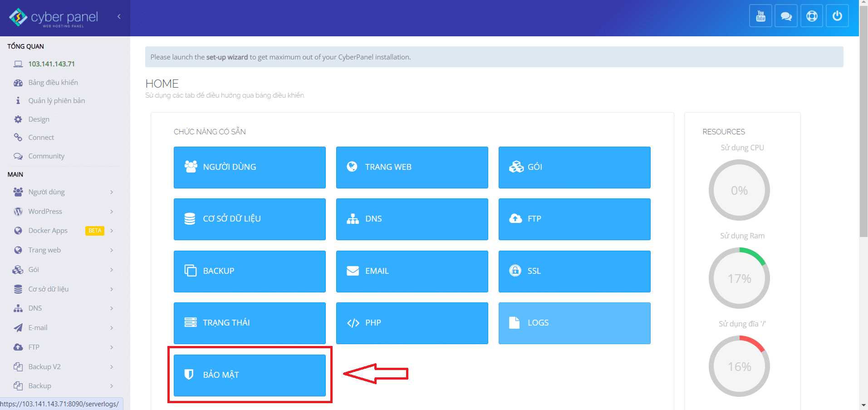Click the WordPress logo icon
Screen dimensions: 868x410
click(x=18, y=212)
